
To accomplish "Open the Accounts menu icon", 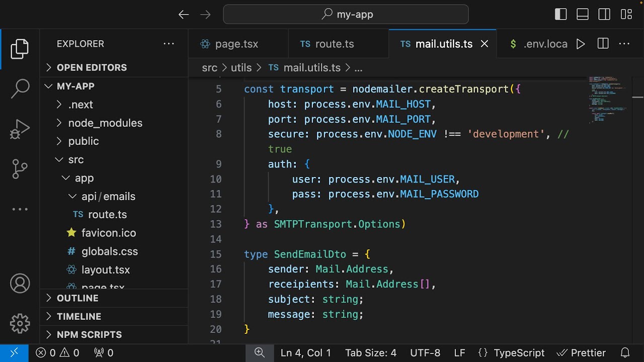I will [x=20, y=284].
